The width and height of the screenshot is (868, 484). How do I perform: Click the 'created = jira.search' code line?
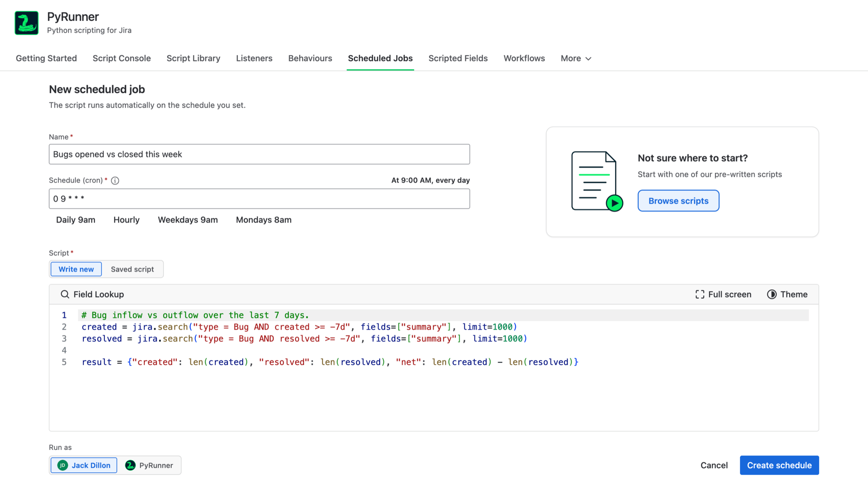click(299, 327)
